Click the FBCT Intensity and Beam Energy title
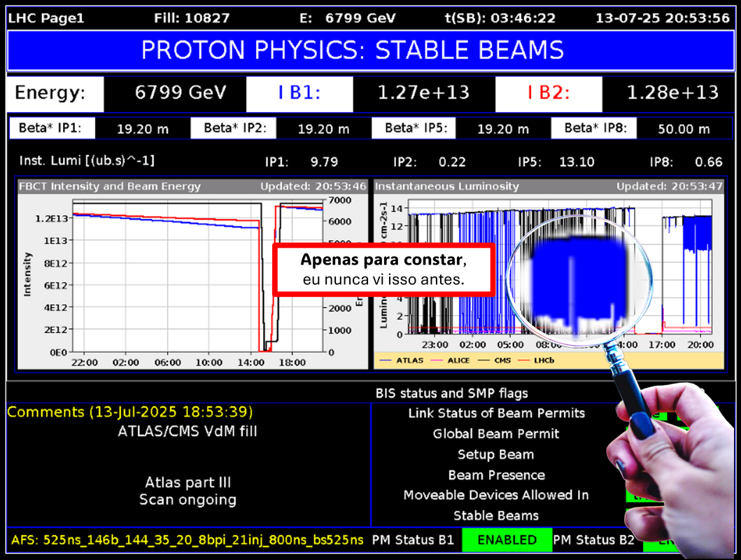 click(110, 186)
